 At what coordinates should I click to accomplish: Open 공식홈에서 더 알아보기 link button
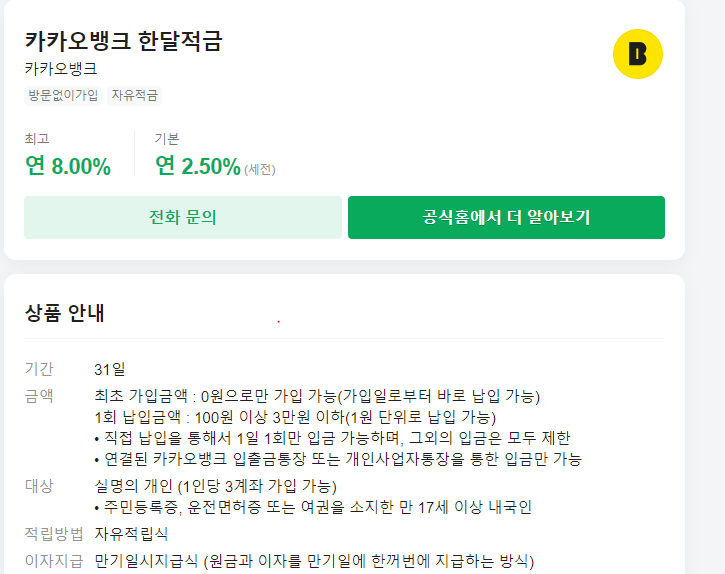click(x=506, y=217)
